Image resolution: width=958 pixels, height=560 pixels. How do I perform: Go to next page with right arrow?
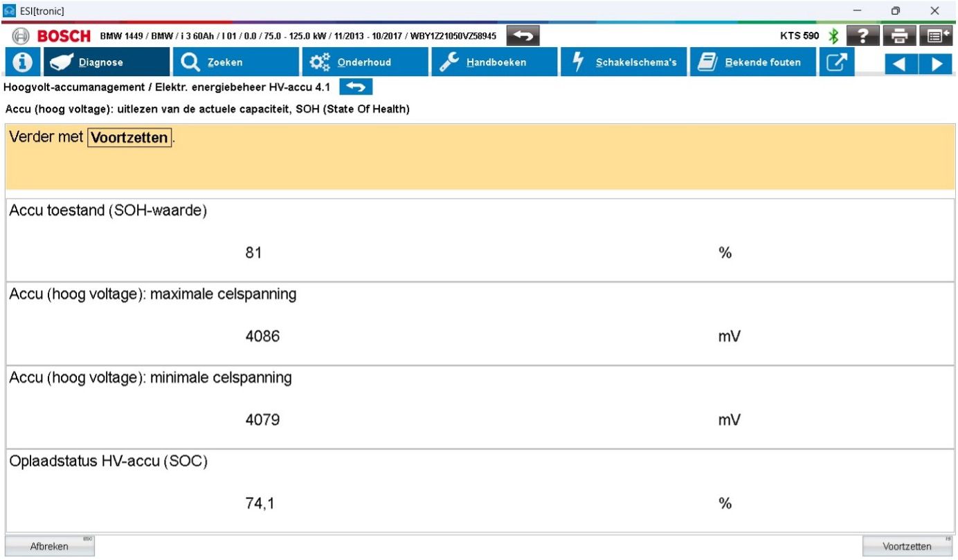pyautogui.click(x=936, y=64)
